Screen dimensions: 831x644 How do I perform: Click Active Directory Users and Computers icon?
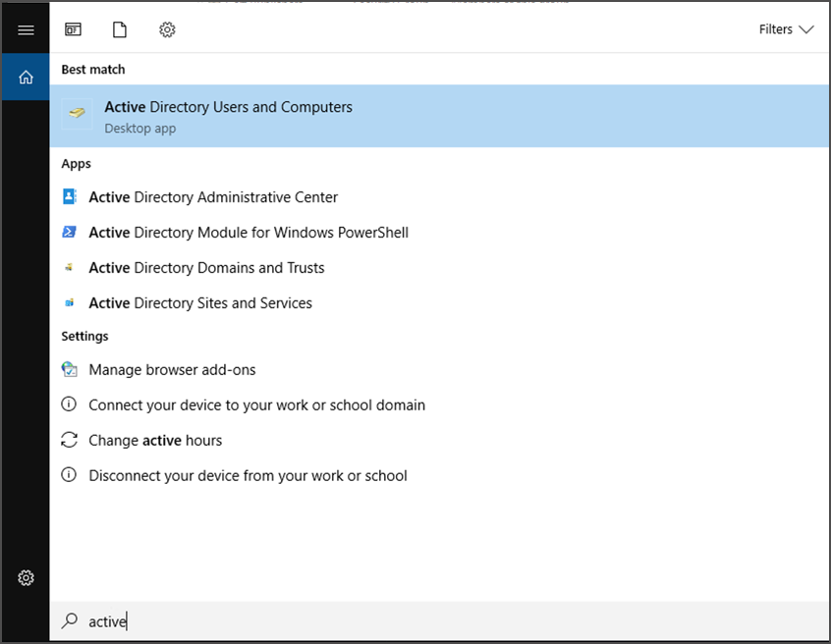point(78,115)
